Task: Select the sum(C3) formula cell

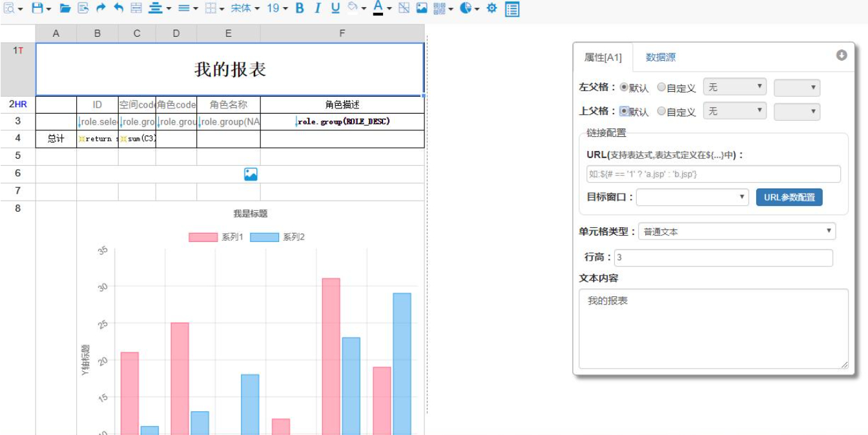Action: point(137,139)
